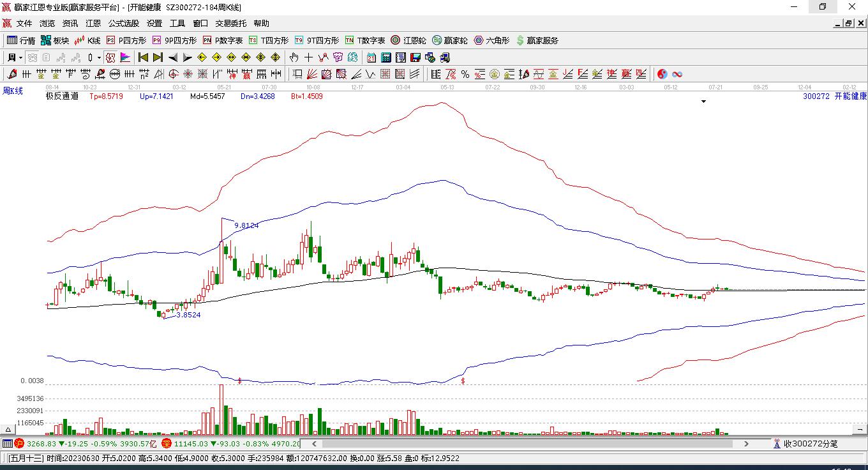Screen dimensions: 868x470
Task: Toggle the 权 adjustment icon
Action: (x=111, y=57)
